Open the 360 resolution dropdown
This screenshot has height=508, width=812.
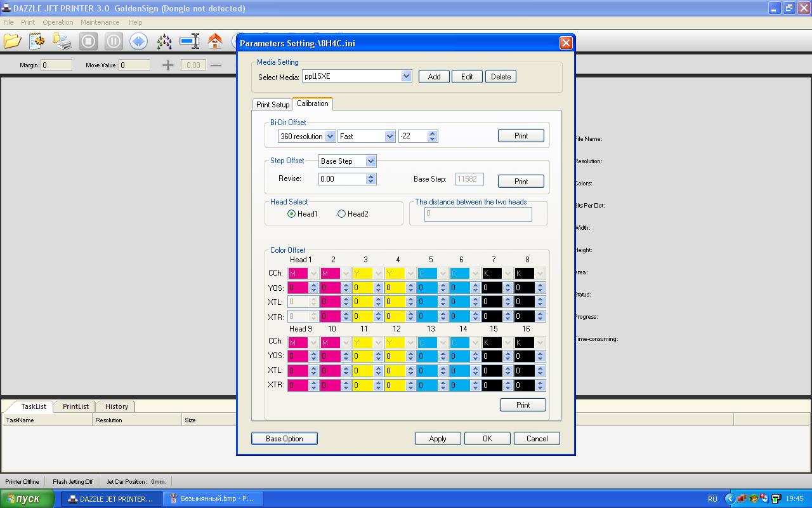[x=330, y=136]
